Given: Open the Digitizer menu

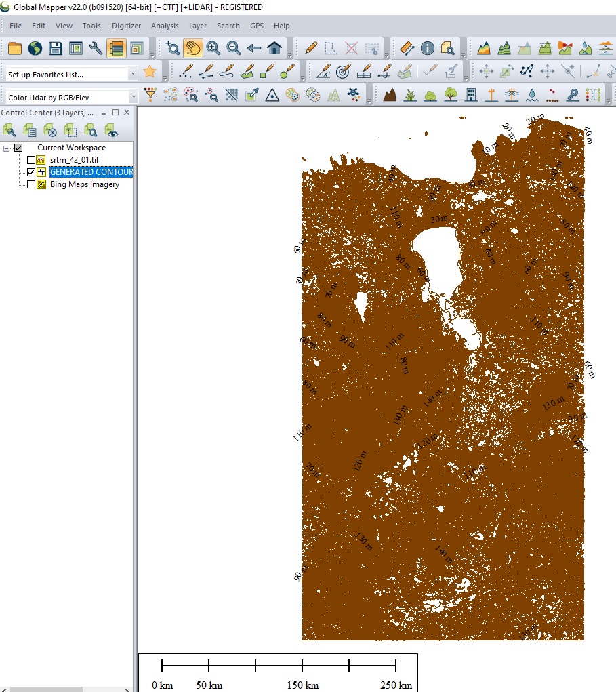Looking at the screenshot, I should (x=126, y=26).
